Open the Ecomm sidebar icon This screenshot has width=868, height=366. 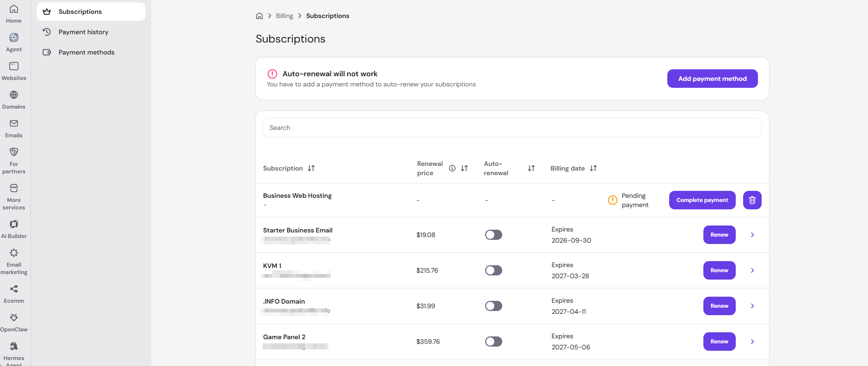14,289
